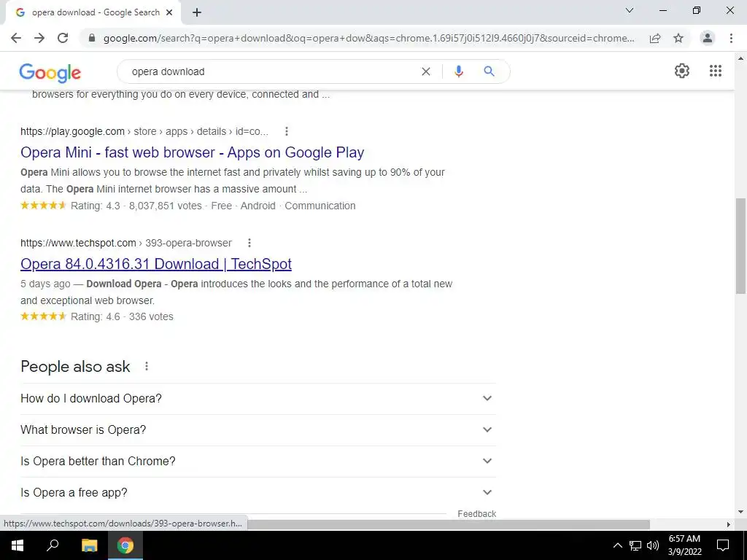Image resolution: width=747 pixels, height=560 pixels.
Task: Go to Google homepage via logo
Action: click(50, 72)
